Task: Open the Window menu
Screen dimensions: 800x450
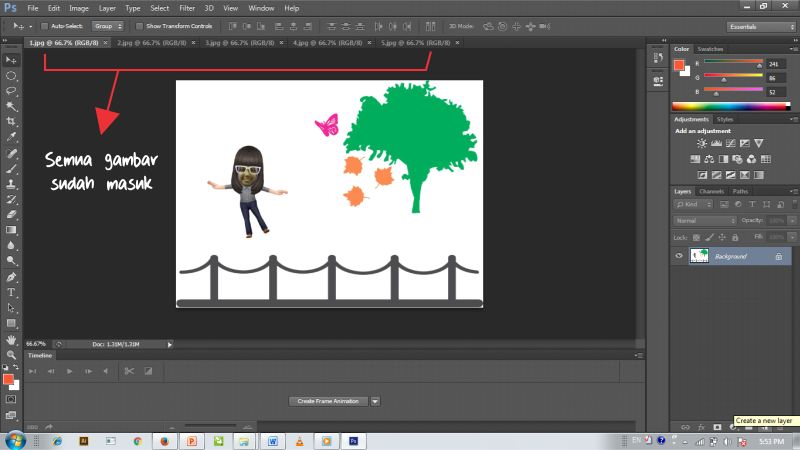Action: click(x=261, y=8)
